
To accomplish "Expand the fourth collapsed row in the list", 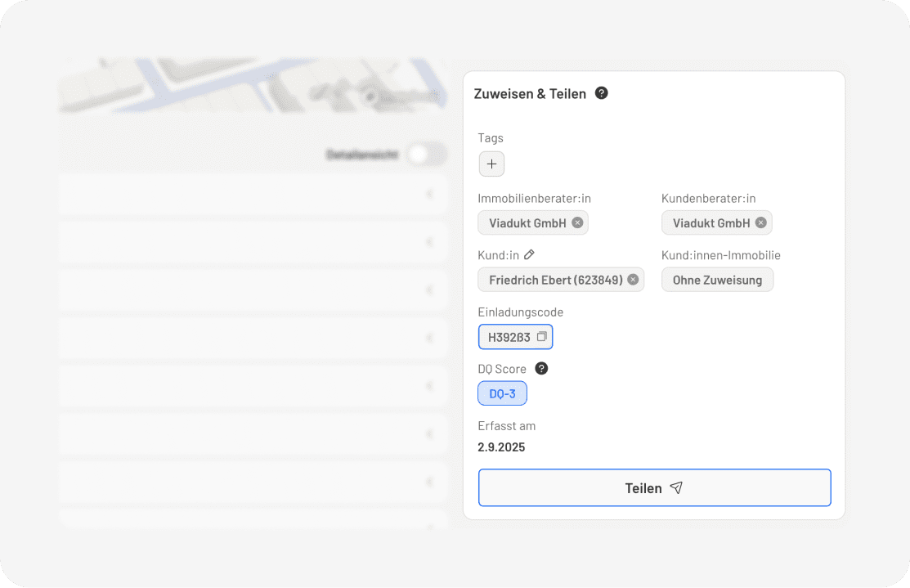I will 429,339.
